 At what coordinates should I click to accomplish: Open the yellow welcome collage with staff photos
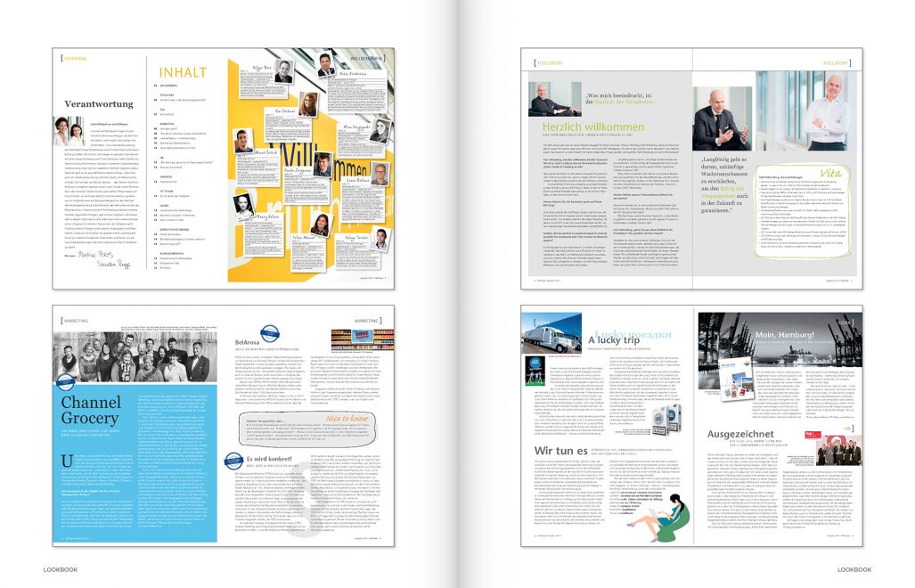tap(310, 164)
